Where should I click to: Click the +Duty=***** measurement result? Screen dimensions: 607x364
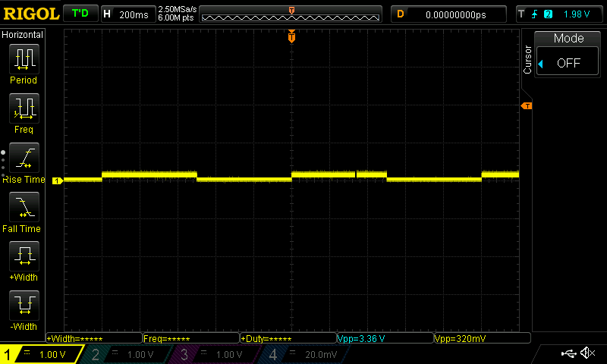point(288,338)
